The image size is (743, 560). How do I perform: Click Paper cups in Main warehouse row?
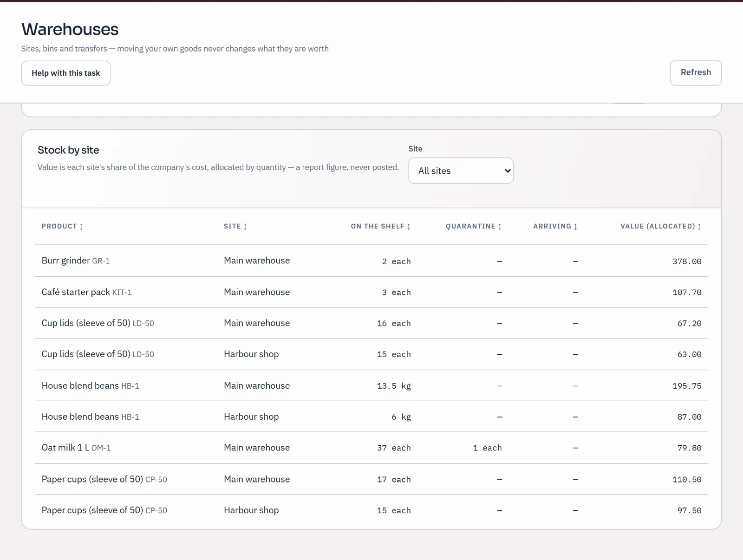(x=104, y=479)
